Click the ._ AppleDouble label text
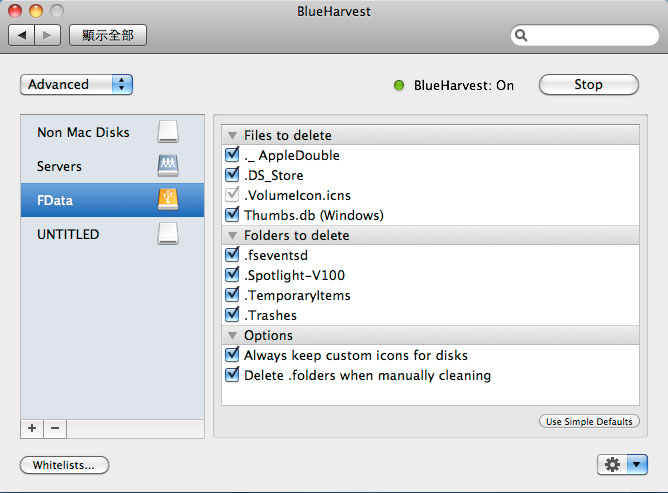This screenshot has width=668, height=493. pos(292,155)
